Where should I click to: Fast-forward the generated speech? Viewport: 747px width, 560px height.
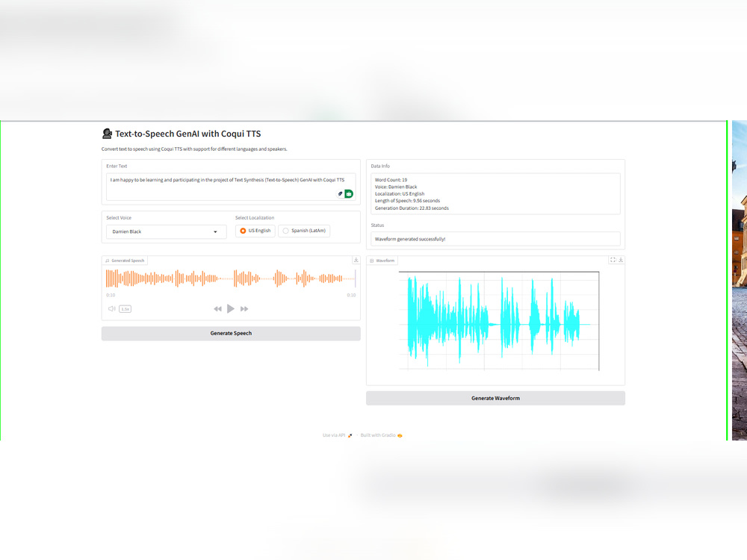(244, 309)
